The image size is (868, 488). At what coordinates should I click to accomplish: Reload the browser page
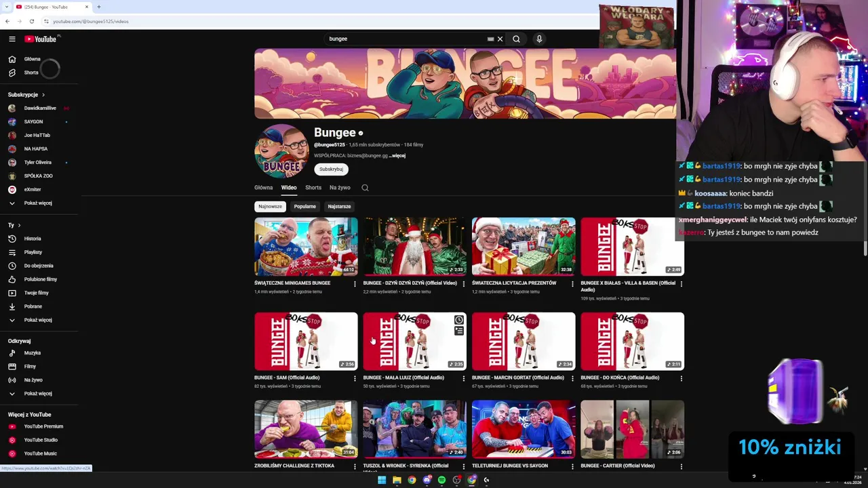[x=32, y=21]
